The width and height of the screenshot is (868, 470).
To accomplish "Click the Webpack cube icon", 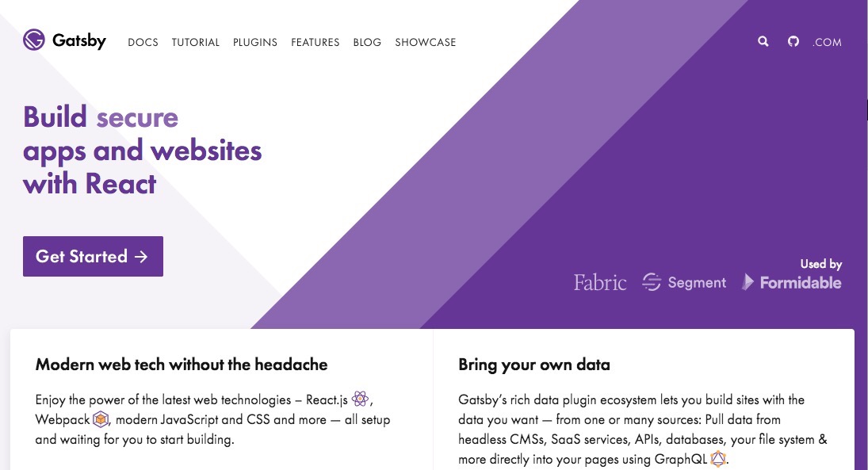I will pos(100,419).
